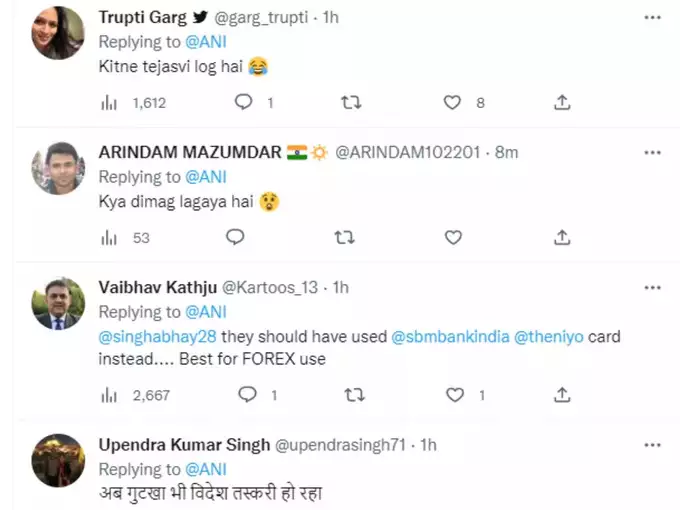Open more options for Arindam Mazumdar's tweet
This screenshot has height=510, width=680.
[653, 152]
